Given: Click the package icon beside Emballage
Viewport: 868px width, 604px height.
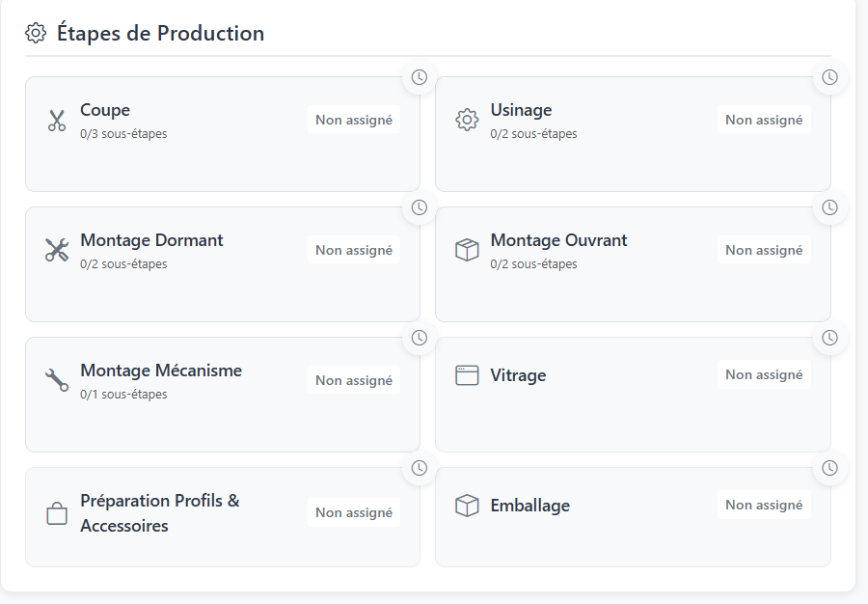Looking at the screenshot, I should (x=467, y=506).
